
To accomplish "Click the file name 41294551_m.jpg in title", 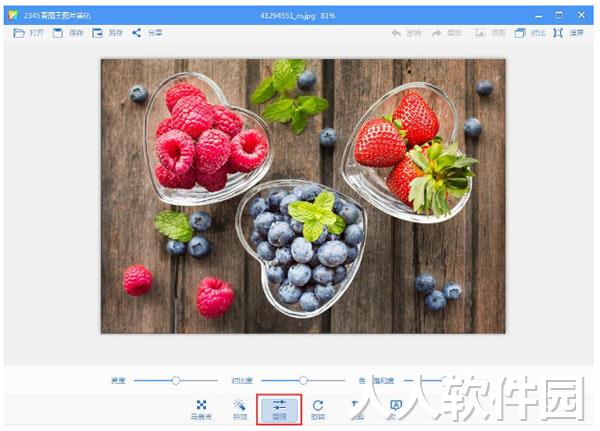I will point(288,16).
